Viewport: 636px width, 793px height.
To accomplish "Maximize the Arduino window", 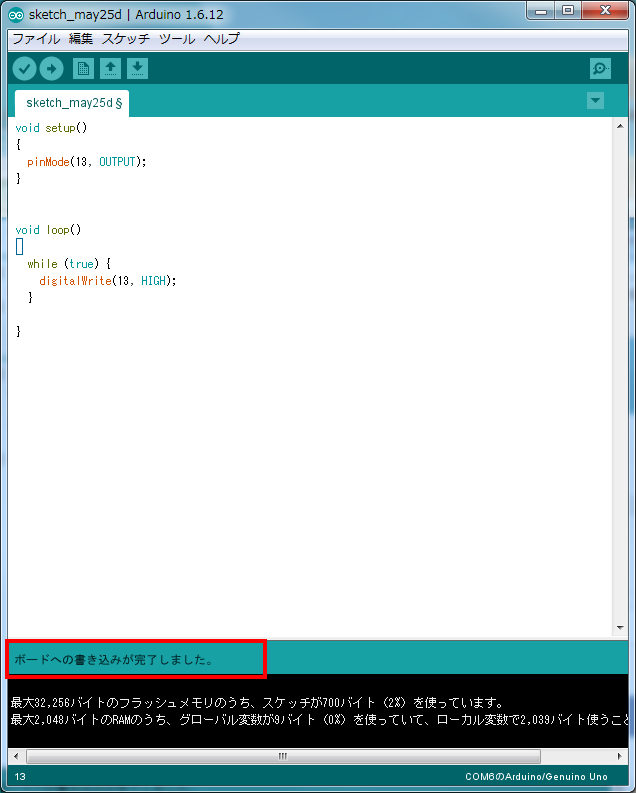I will coord(569,12).
